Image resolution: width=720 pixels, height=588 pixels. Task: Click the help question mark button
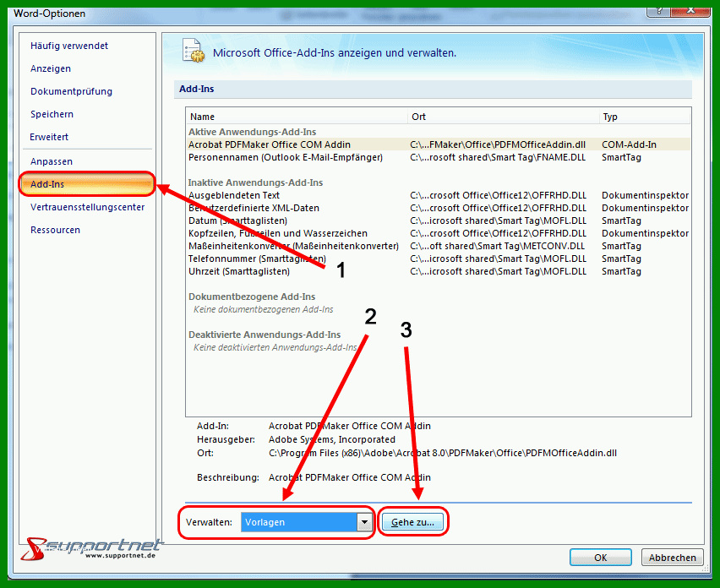coord(659,11)
